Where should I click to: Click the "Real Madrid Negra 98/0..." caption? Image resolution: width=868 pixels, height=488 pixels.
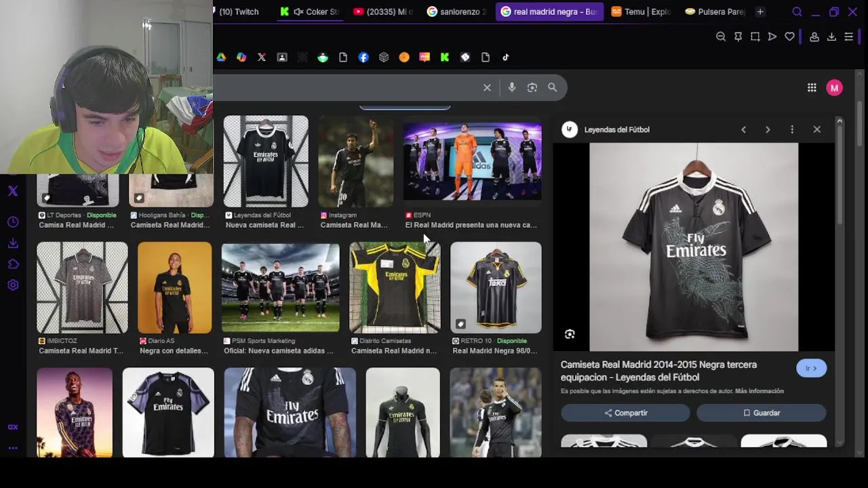[x=494, y=350]
